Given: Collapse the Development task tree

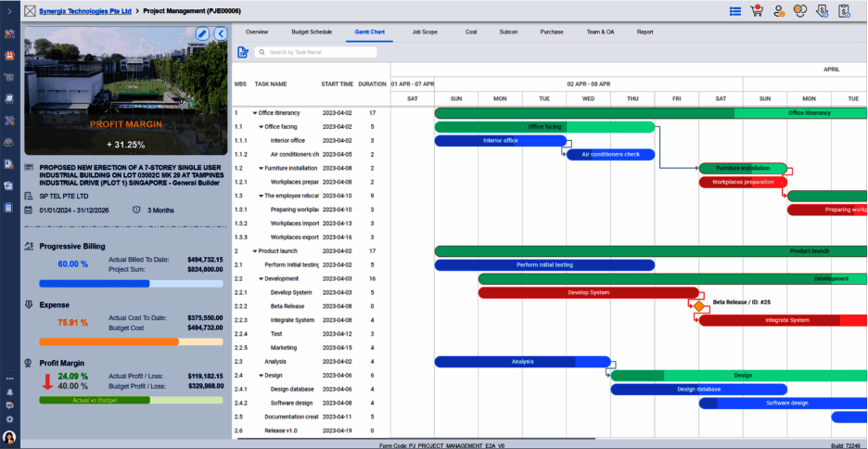Looking at the screenshot, I should click(262, 279).
